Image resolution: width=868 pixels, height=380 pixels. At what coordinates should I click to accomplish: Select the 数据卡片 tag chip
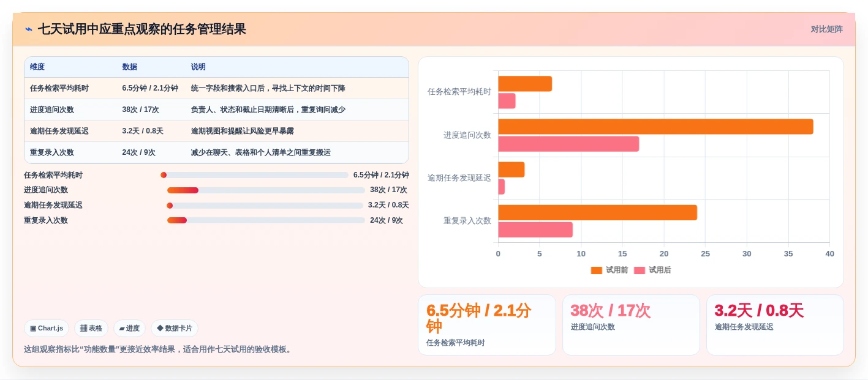coord(175,328)
